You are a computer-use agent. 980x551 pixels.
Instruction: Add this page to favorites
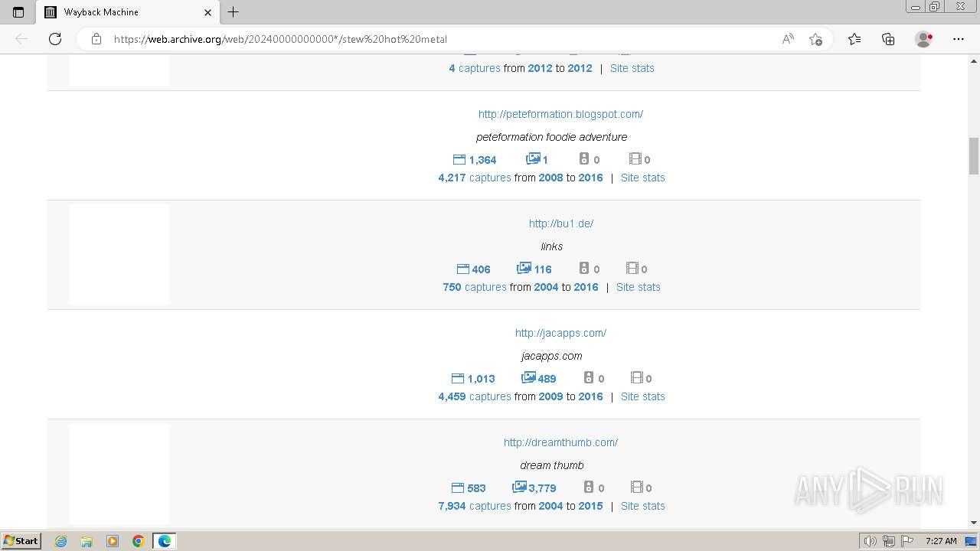pos(815,39)
